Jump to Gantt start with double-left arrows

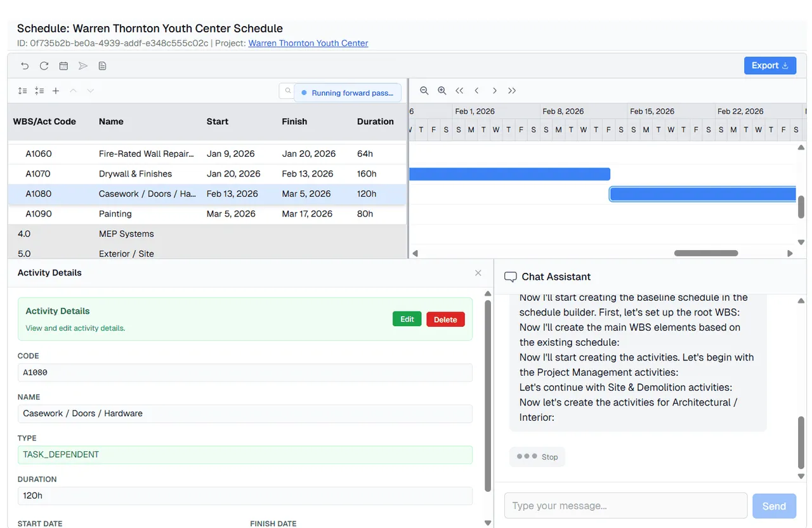pos(459,91)
